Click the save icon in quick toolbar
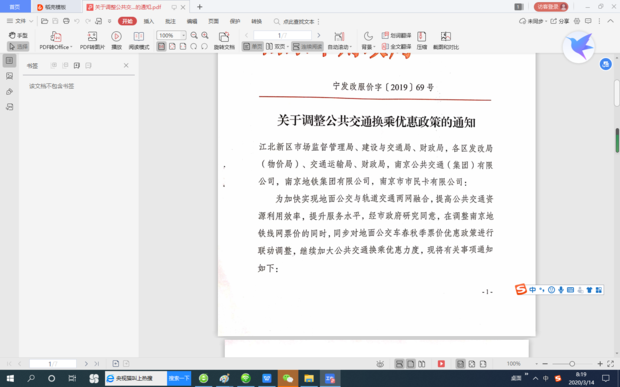Viewport: 620px width, 387px height. point(55,21)
